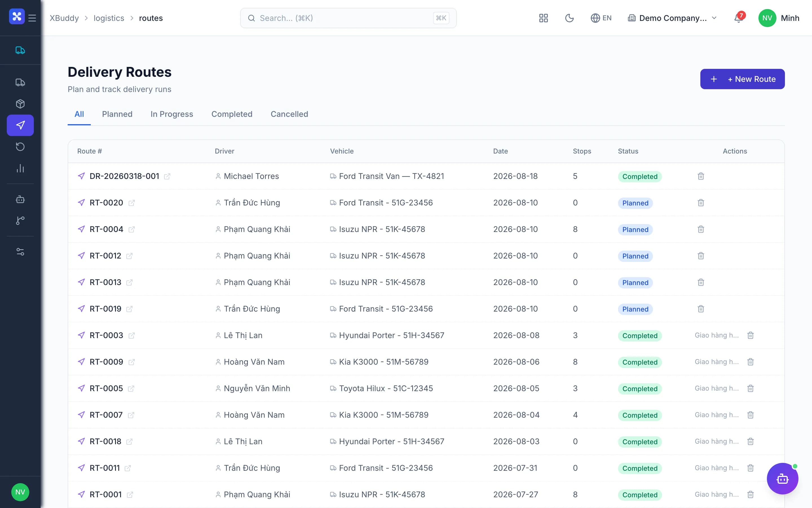Delete route RT-0019 trash icon
812x508 pixels.
tap(701, 309)
